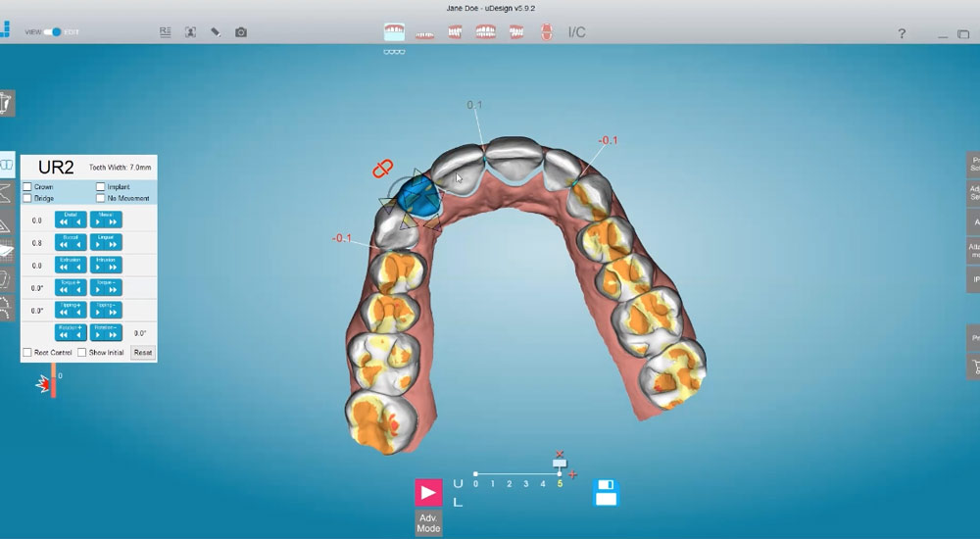Click the Intrusion movement arrows button

pyautogui.click(x=106, y=265)
